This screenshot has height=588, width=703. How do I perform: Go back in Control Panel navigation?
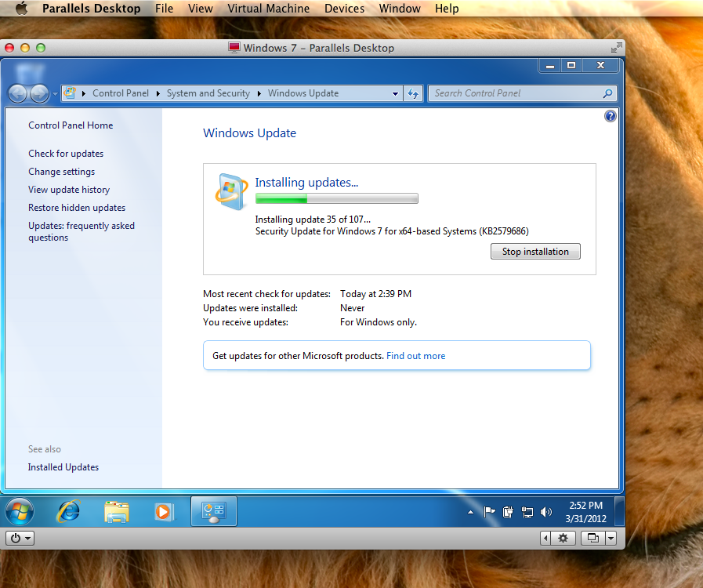coord(18,94)
